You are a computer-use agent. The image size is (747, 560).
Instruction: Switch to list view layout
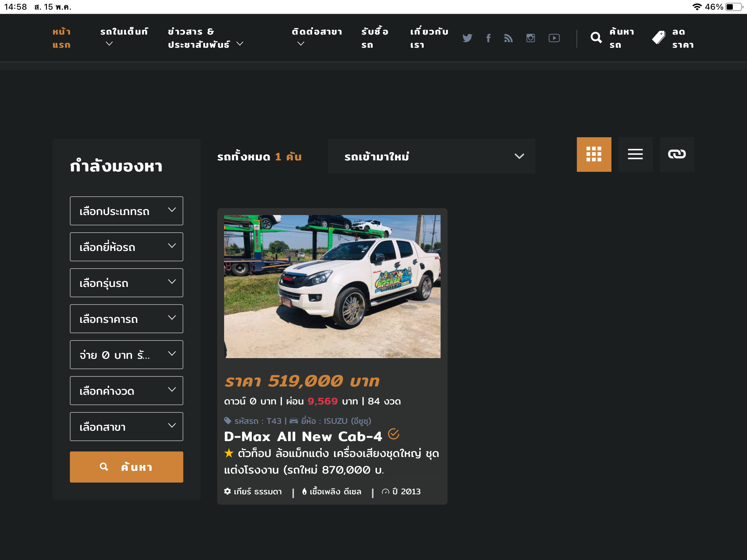point(635,154)
